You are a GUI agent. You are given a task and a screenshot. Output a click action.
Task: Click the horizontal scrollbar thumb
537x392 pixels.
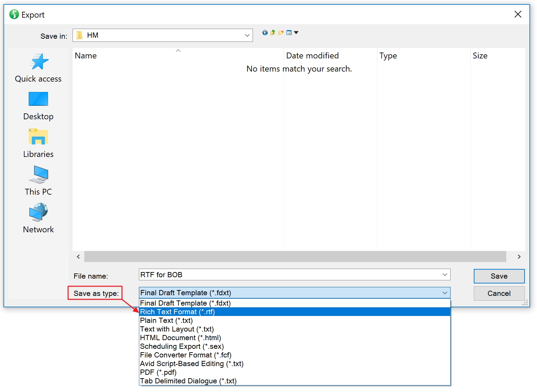tap(295, 256)
